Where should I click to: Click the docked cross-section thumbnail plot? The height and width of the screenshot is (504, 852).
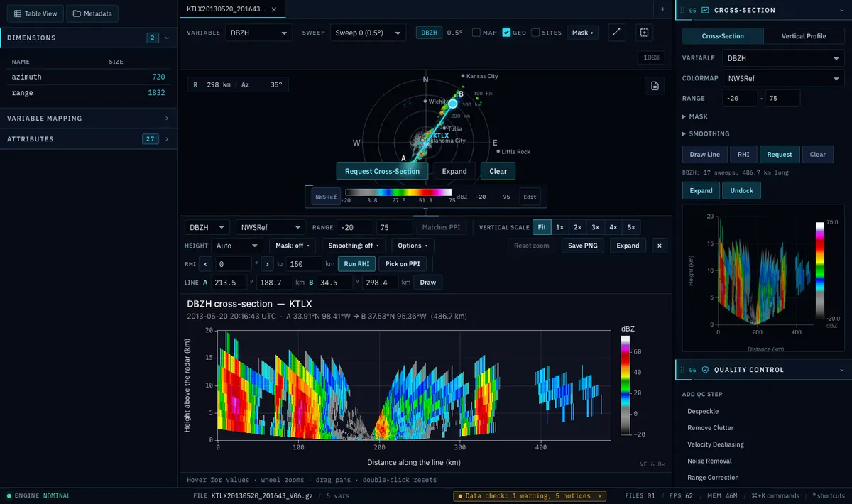coord(763,278)
